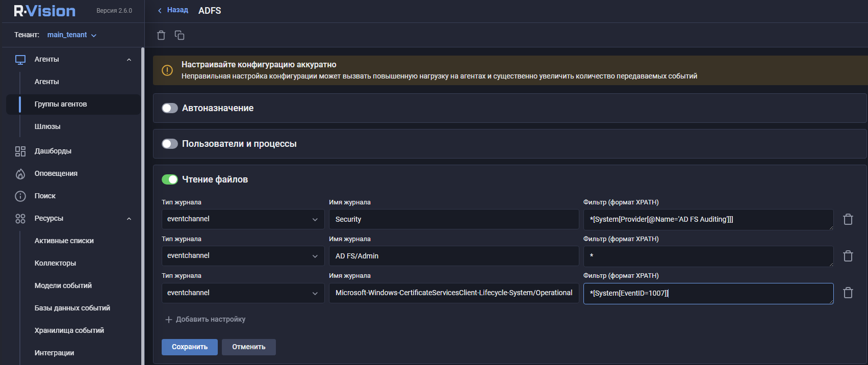The height and width of the screenshot is (365, 868).
Task: Open Модели событий in sidebar
Action: pos(63,285)
